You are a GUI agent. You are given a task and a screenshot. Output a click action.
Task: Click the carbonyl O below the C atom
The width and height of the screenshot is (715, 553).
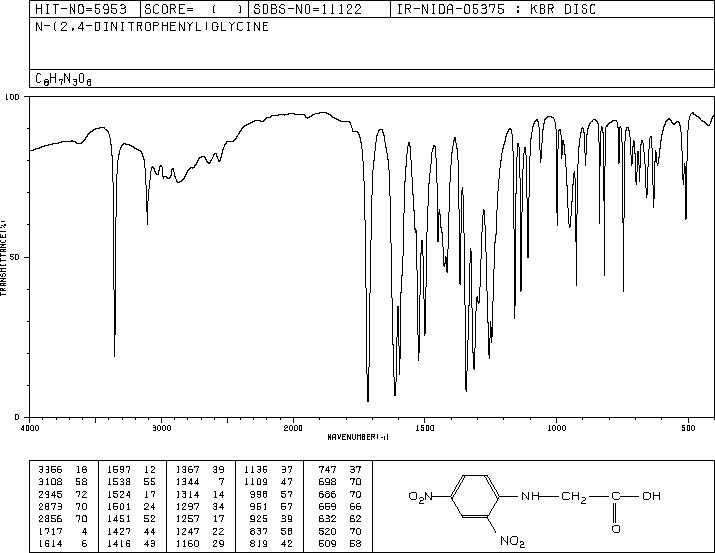pyautogui.click(x=616, y=529)
